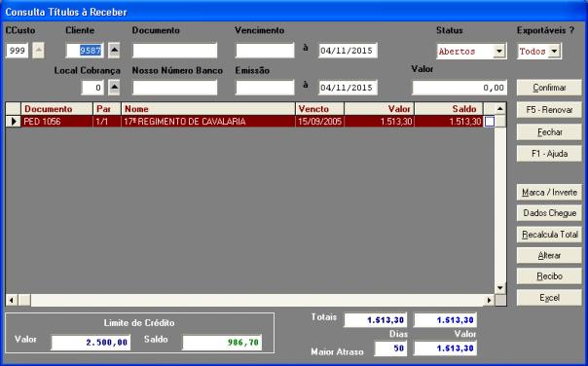Select the row indicator arrow for PED 1056
This screenshot has height=366, width=588.
[x=14, y=122]
